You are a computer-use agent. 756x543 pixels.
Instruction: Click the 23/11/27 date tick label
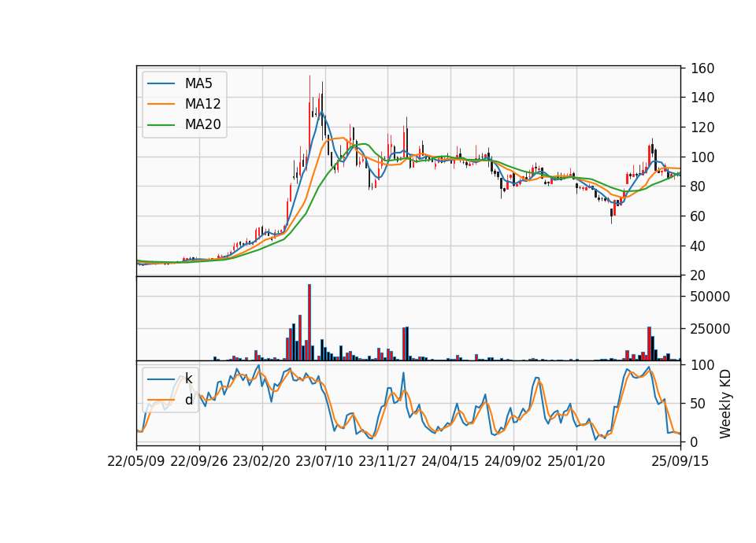coord(387,462)
